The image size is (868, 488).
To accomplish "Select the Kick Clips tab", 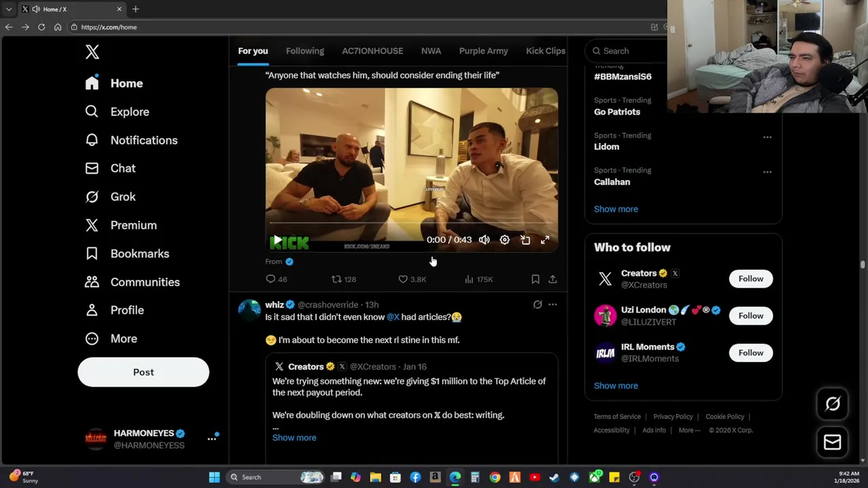I will coord(545,51).
